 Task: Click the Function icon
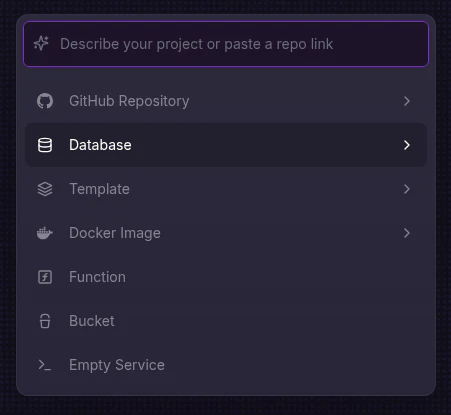pos(45,277)
